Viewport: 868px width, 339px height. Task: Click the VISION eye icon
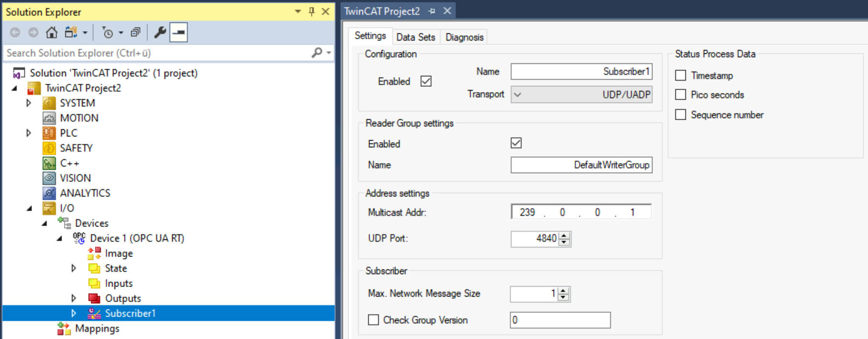49,178
